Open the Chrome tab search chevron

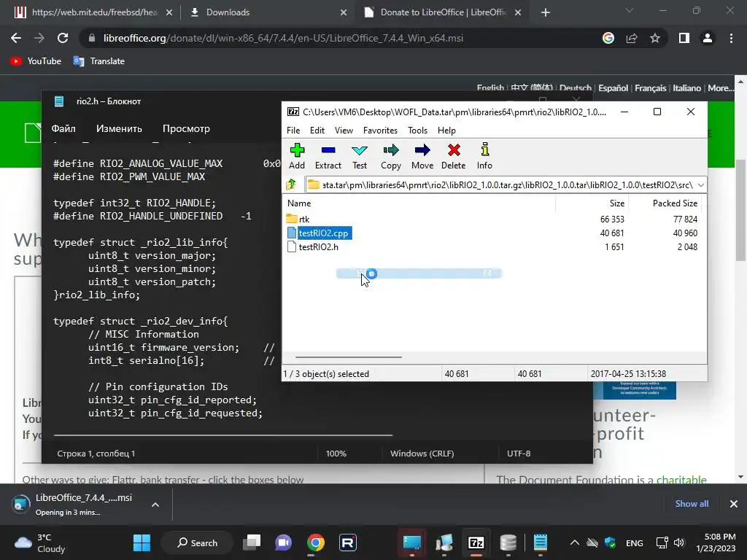pyautogui.click(x=630, y=10)
